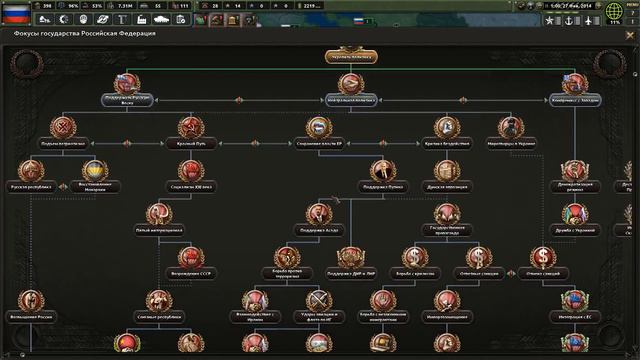Screen dimensions: 640x360
Task: Select the 'Взаимодействие с Ираном' focus
Action: pos(255,306)
